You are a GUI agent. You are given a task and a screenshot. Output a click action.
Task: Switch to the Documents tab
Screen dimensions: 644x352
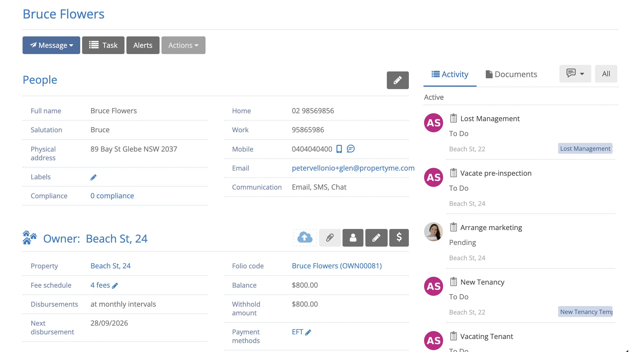511,74
